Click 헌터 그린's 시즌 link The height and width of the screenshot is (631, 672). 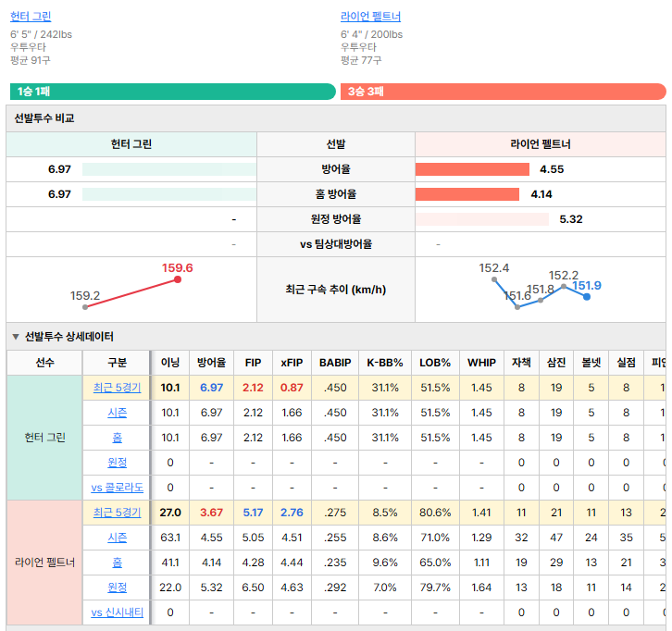tap(117, 413)
